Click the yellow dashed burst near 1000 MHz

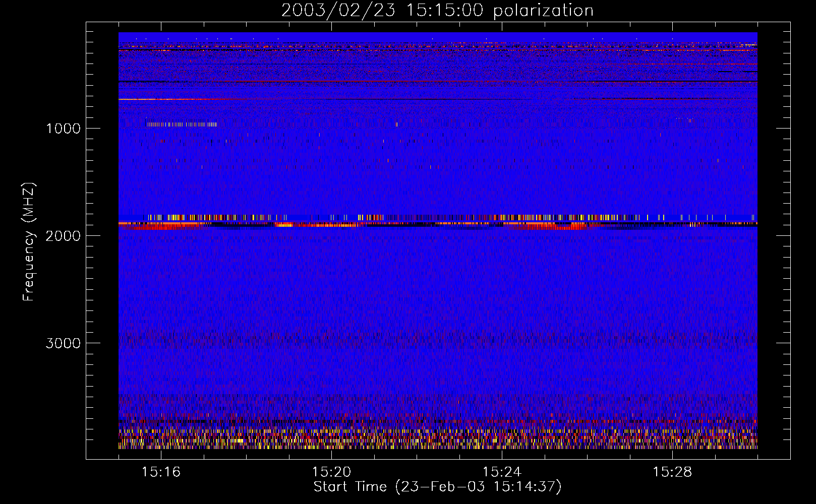click(x=182, y=124)
